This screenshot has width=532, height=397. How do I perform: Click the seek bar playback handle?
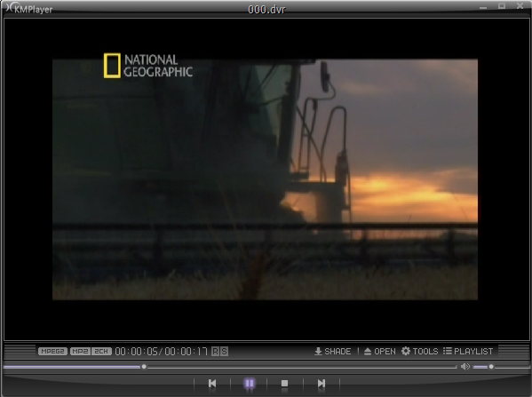coord(144,367)
